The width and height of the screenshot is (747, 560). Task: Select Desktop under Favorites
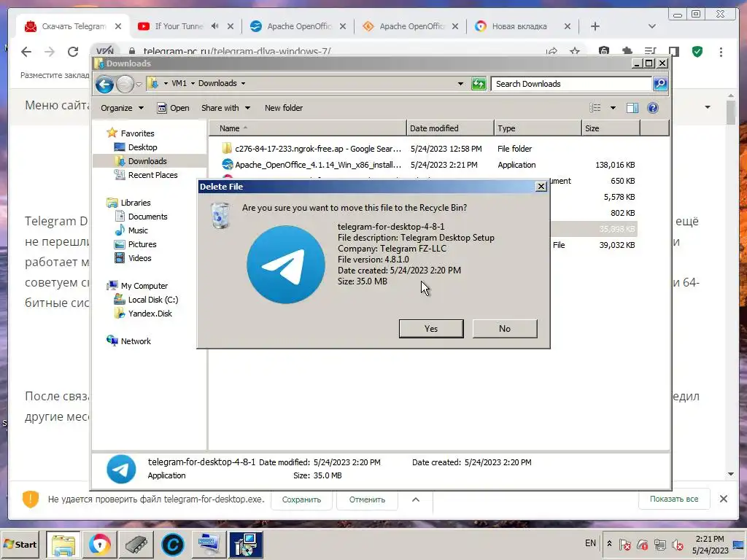[142, 147]
